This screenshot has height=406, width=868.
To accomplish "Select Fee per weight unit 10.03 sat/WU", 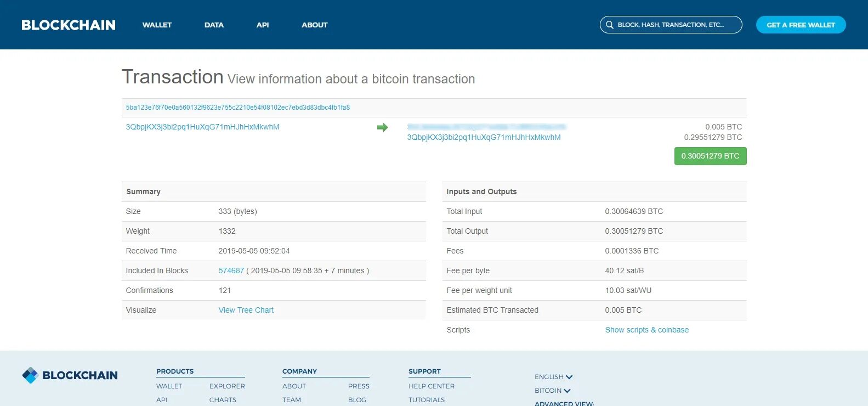I will (x=628, y=290).
